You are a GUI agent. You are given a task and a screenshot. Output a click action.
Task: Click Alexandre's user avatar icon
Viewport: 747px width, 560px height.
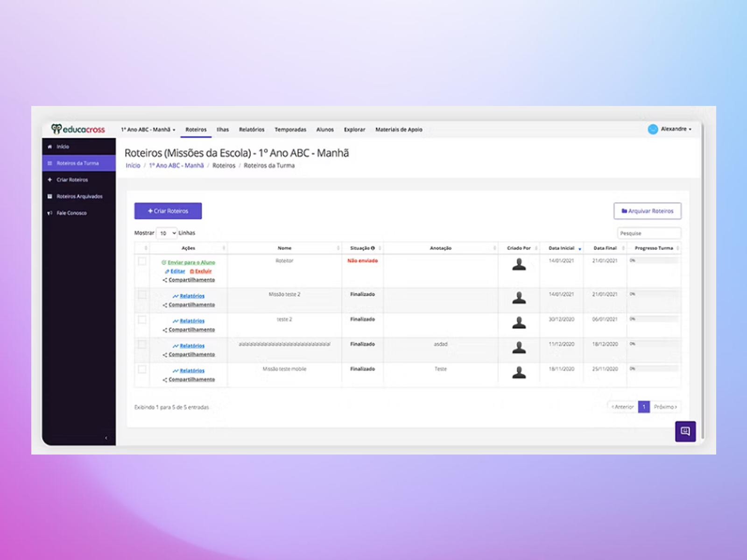coord(653,129)
